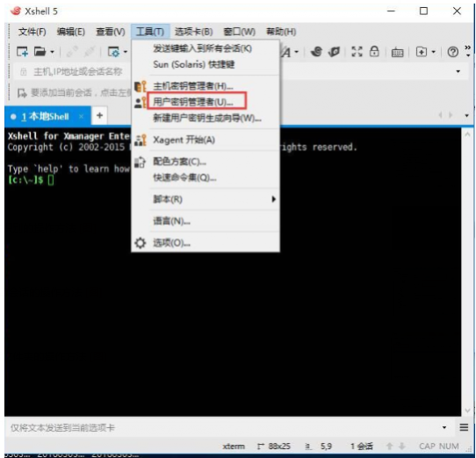Open the tab list dropdown arrow
Screen dimensions: 476x458
tap(467, 116)
